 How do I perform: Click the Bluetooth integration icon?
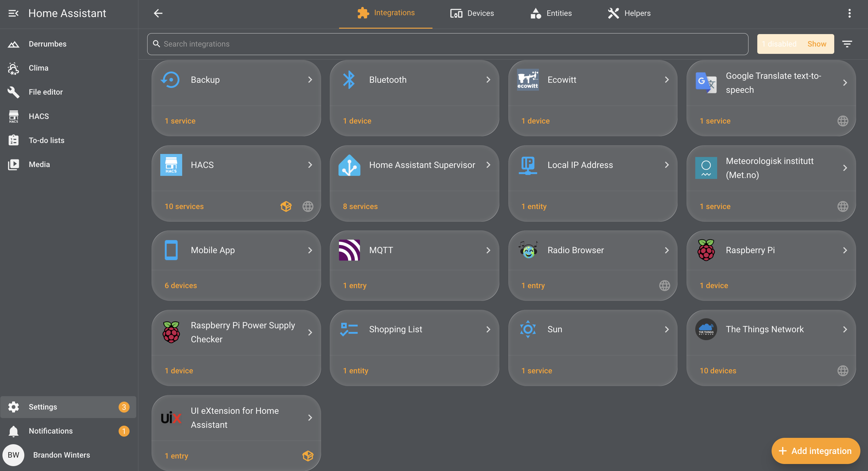349,80
